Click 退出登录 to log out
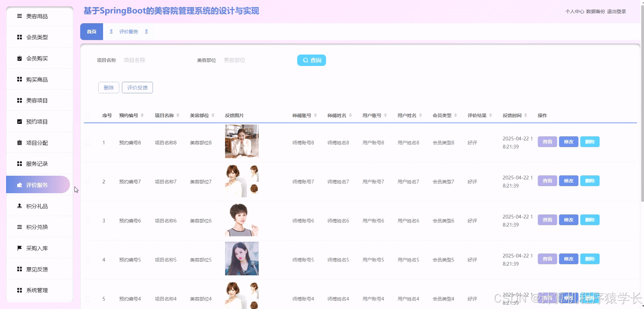The height and width of the screenshot is (309, 644). click(x=616, y=11)
